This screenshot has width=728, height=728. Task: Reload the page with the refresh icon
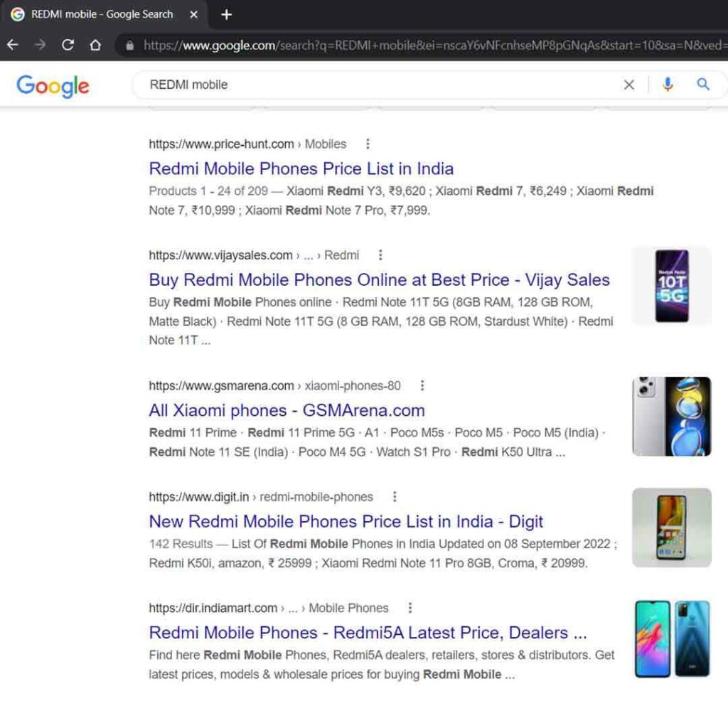[68, 45]
